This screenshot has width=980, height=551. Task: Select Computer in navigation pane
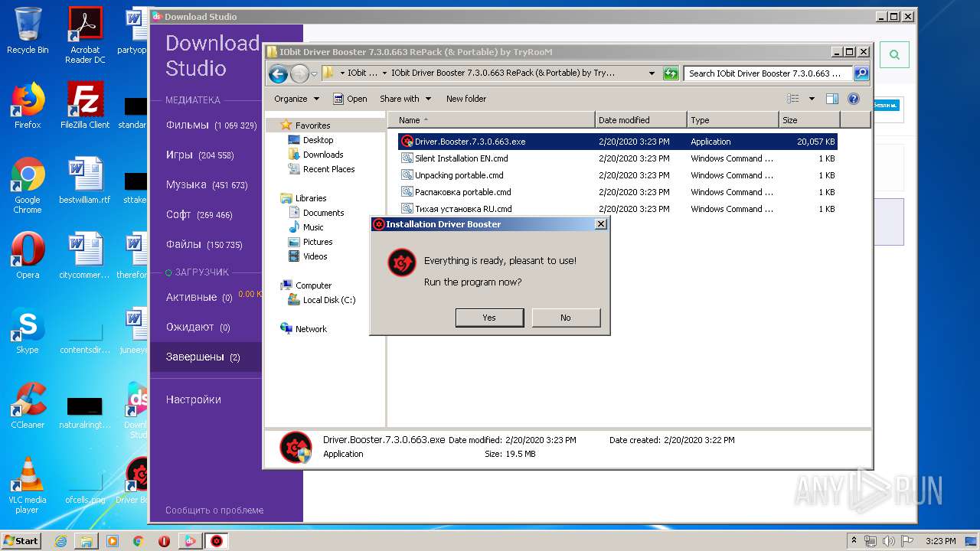pyautogui.click(x=306, y=285)
